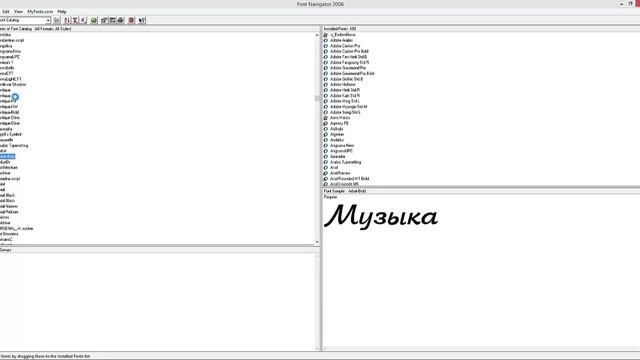Click font icon beside Angsana New
This screenshot has width=640, height=360.
[x=326, y=146]
